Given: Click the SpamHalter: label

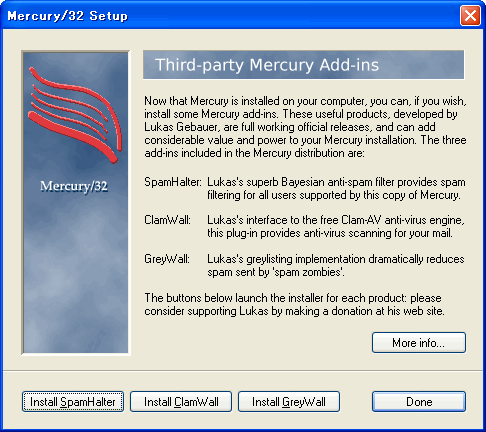Looking at the screenshot, I should (173, 182).
